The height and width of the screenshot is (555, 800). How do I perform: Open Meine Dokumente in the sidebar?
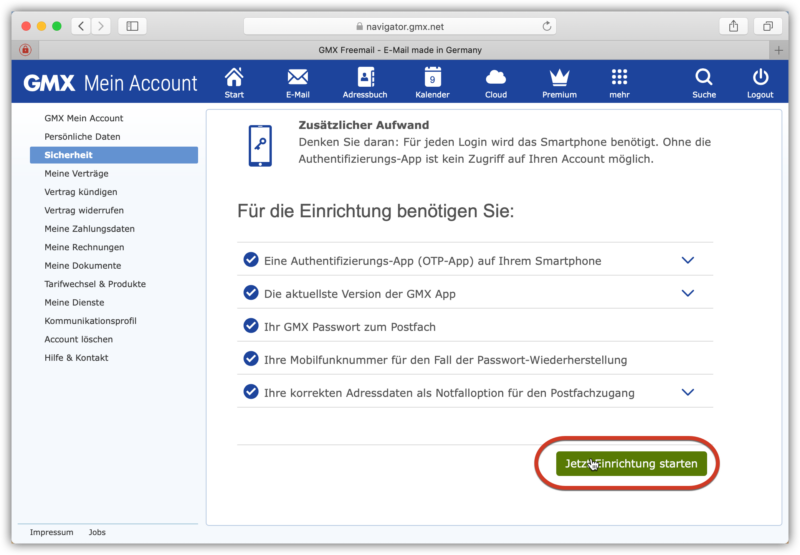coord(83,265)
